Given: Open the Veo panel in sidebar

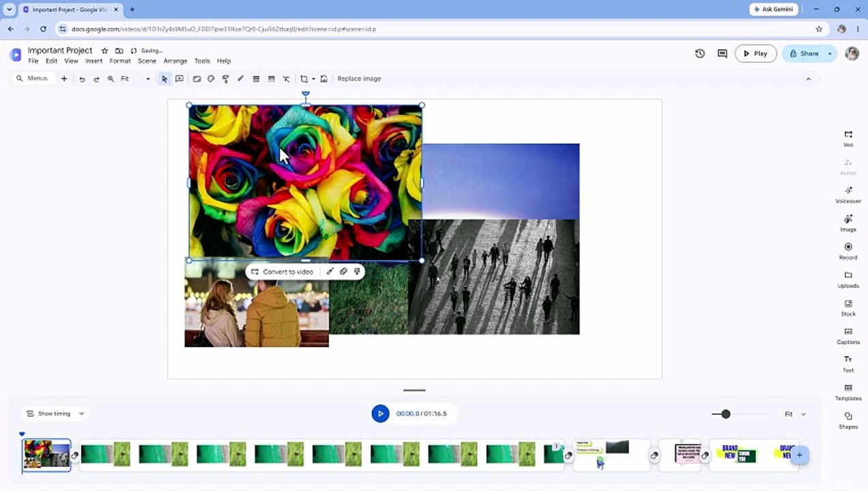Looking at the screenshot, I should (x=848, y=138).
